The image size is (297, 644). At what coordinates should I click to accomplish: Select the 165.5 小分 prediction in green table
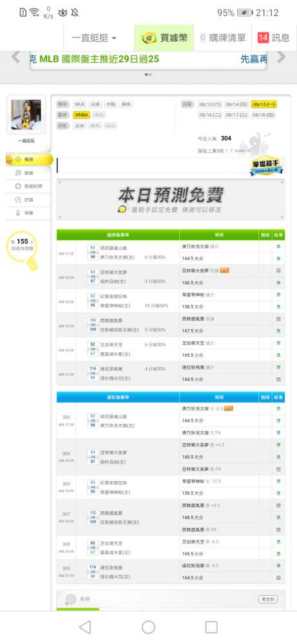tap(193, 355)
